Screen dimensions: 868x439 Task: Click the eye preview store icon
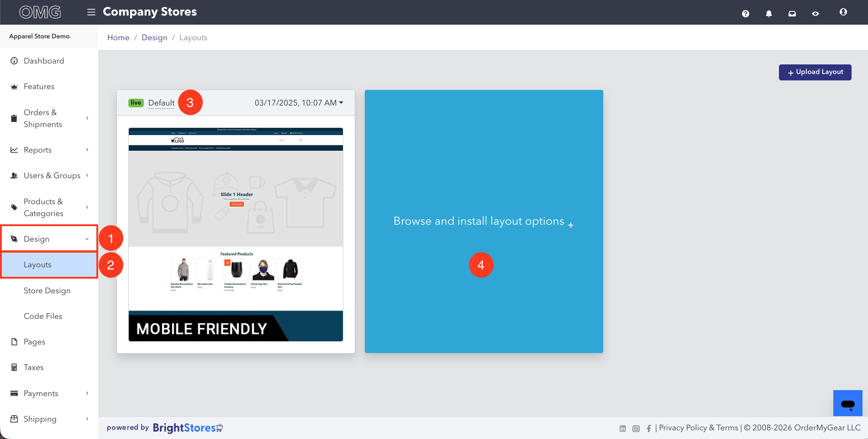[815, 14]
